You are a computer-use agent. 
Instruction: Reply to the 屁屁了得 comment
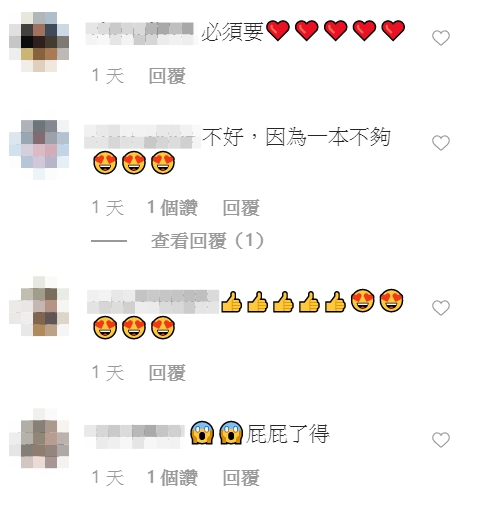pos(241,477)
